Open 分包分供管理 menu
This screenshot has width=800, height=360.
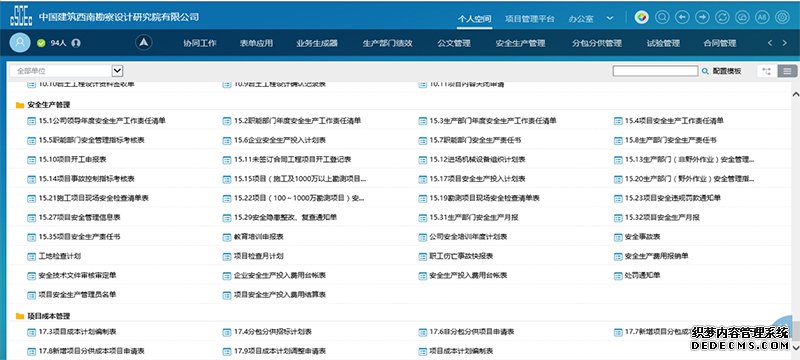pyautogui.click(x=597, y=43)
